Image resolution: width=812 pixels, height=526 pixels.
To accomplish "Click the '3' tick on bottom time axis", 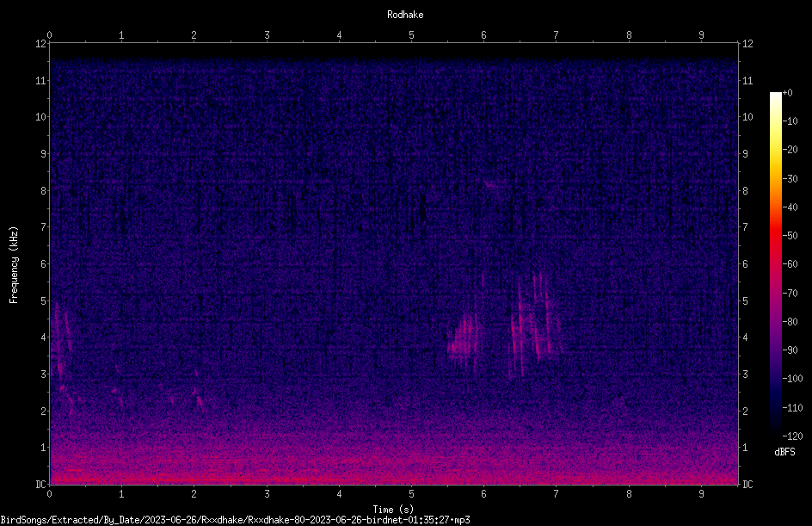I will 267,494.
